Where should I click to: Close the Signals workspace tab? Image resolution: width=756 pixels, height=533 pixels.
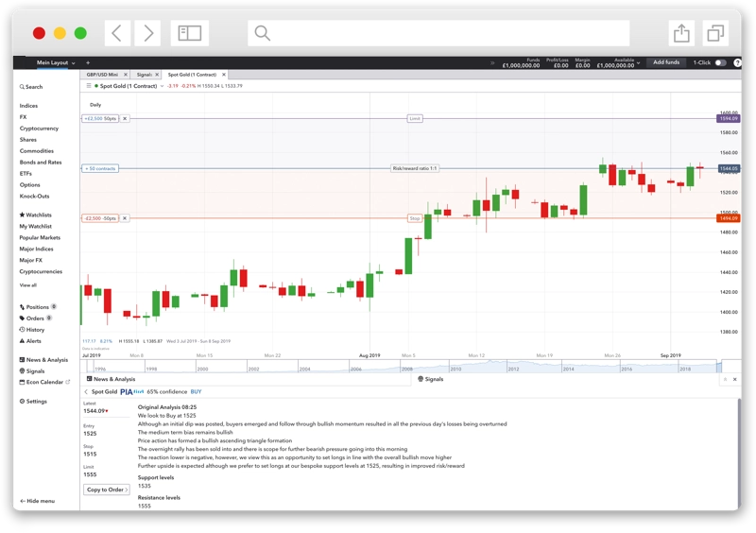[x=157, y=75]
